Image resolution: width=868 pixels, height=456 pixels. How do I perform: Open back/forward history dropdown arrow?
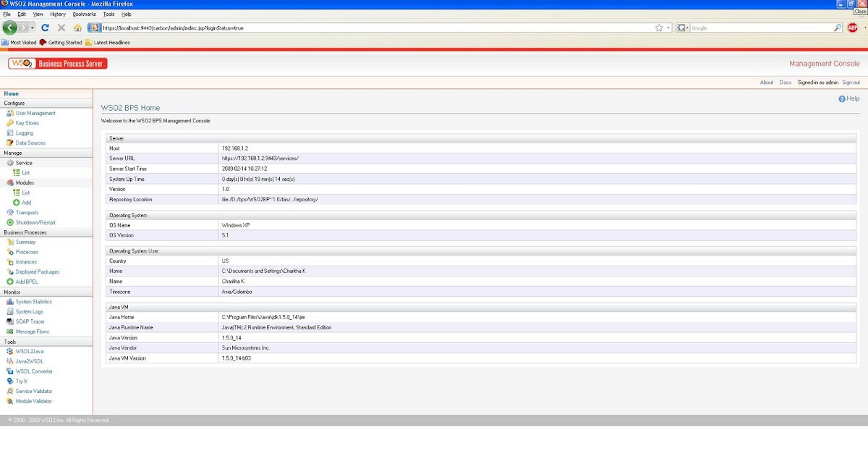[33, 28]
